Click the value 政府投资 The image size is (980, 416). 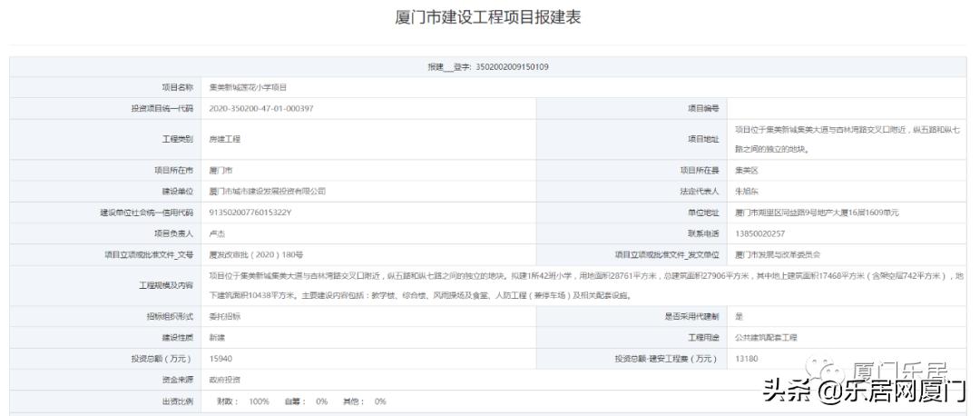[225, 380]
